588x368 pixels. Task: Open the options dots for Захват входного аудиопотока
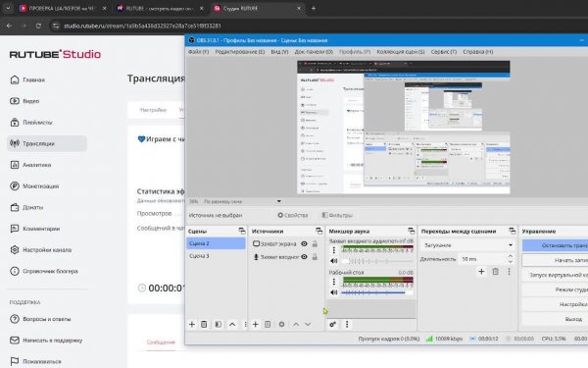334,249
